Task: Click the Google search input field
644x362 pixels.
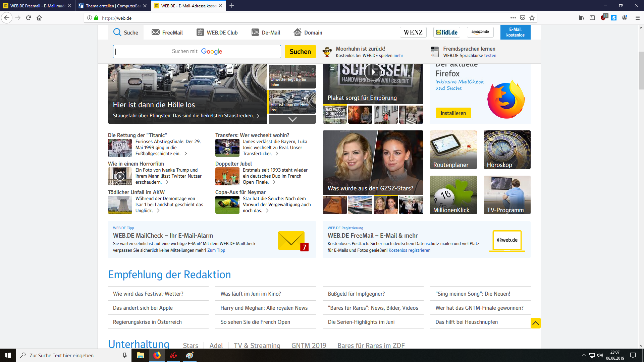Action: [x=197, y=51]
